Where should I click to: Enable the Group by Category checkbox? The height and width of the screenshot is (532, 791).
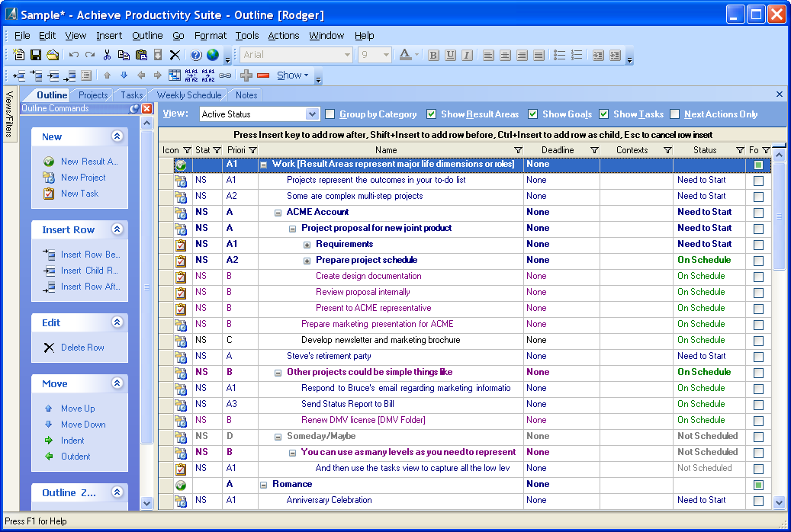tap(330, 114)
